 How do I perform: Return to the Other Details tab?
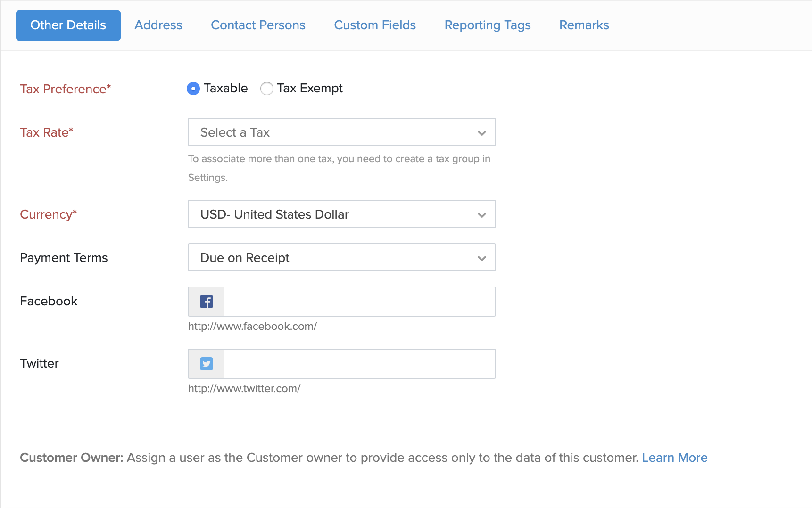(x=68, y=25)
